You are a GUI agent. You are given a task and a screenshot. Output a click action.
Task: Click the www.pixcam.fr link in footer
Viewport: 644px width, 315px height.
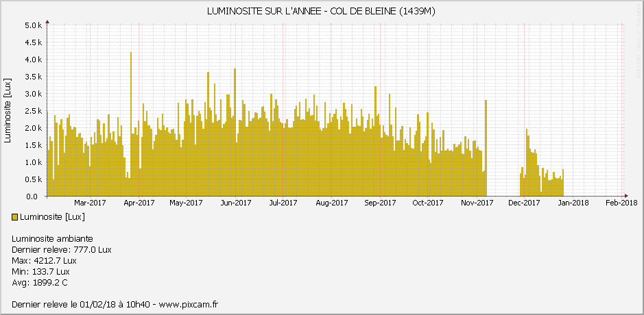point(188,304)
